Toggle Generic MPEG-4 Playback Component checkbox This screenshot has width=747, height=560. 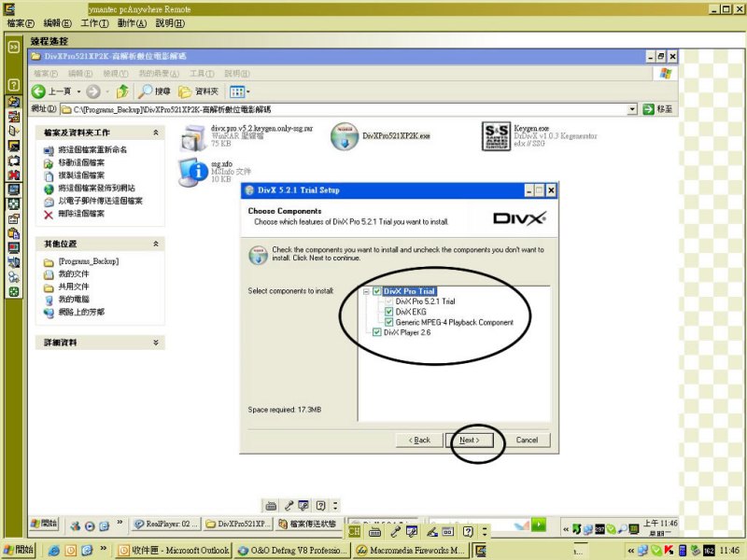pos(388,322)
